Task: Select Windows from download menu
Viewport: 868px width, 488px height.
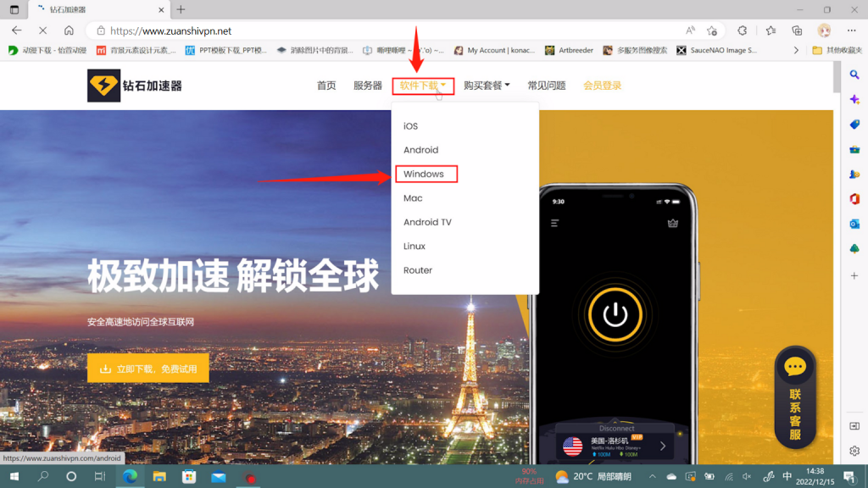Action: pyautogui.click(x=424, y=174)
